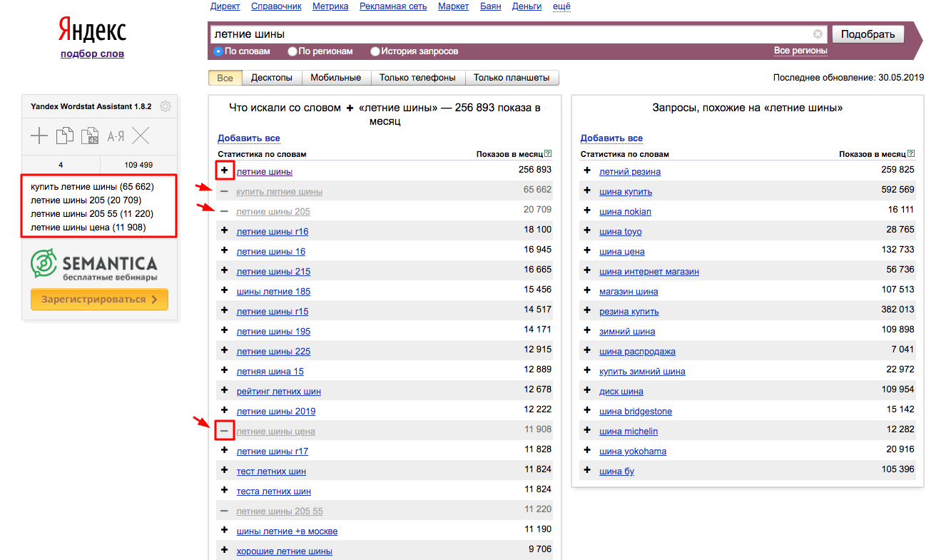The width and height of the screenshot is (946, 560).
Task: Open the 'Все регионы' region selector
Action: [800, 51]
